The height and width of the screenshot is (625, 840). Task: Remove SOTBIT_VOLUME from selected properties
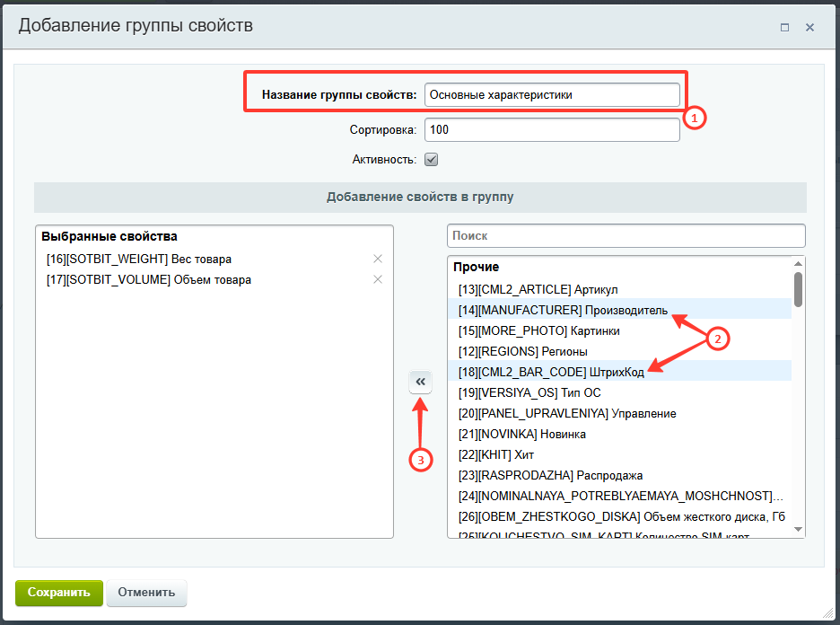coord(378,279)
